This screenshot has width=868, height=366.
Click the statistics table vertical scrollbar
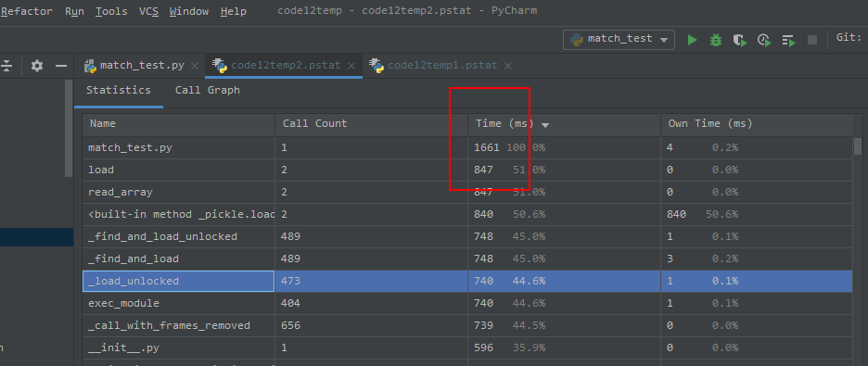[858, 146]
